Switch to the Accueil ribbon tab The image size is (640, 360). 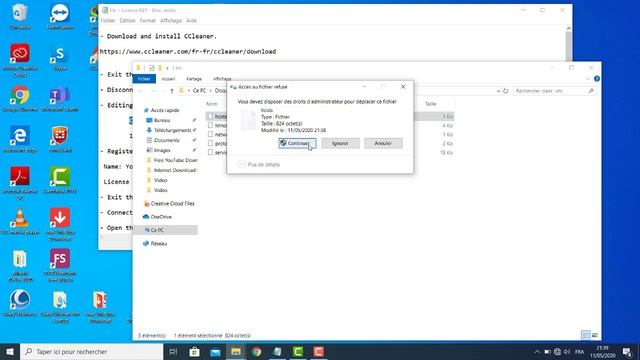168,79
